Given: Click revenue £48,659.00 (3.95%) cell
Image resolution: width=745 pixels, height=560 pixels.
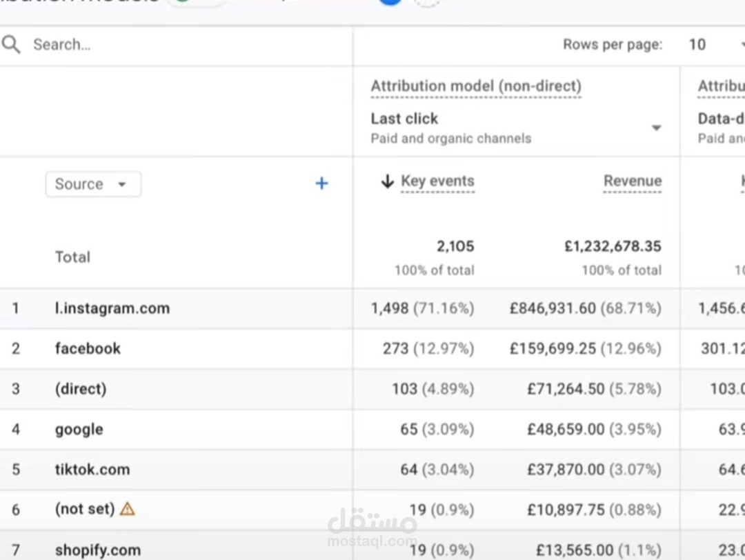Looking at the screenshot, I should point(595,430).
